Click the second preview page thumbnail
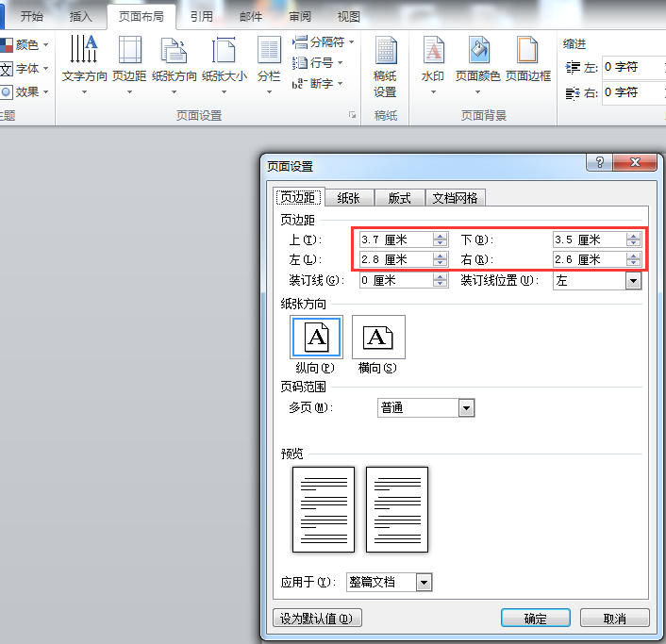This screenshot has width=666, height=644. coord(397,509)
